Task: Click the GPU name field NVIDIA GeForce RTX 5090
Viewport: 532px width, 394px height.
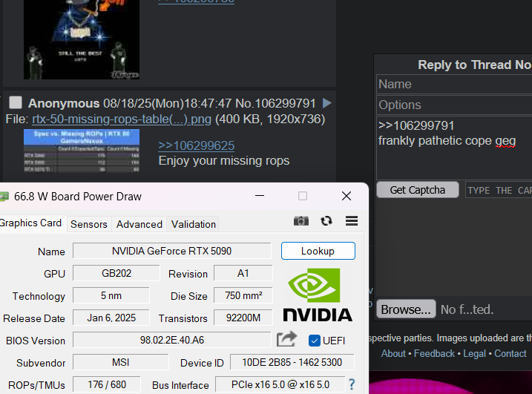Action: (x=171, y=251)
